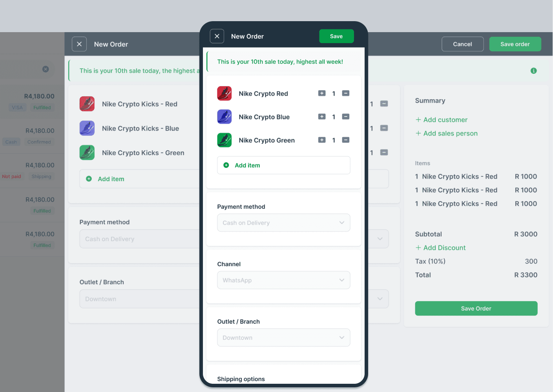The image size is (553, 392).
Task: Decrease desktop Nike Crypto Kicks Red quantity
Action: coord(384,104)
